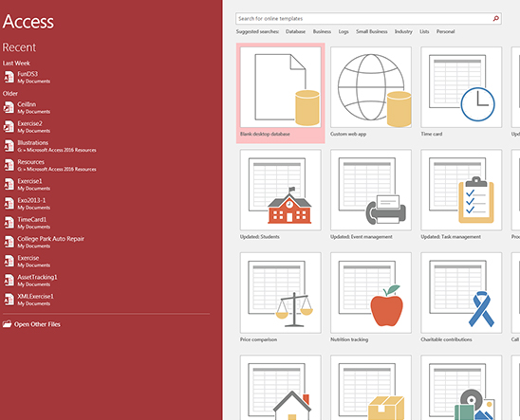This screenshot has width=520, height=420.
Task: Select the Industry suggested search
Action: [x=403, y=31]
